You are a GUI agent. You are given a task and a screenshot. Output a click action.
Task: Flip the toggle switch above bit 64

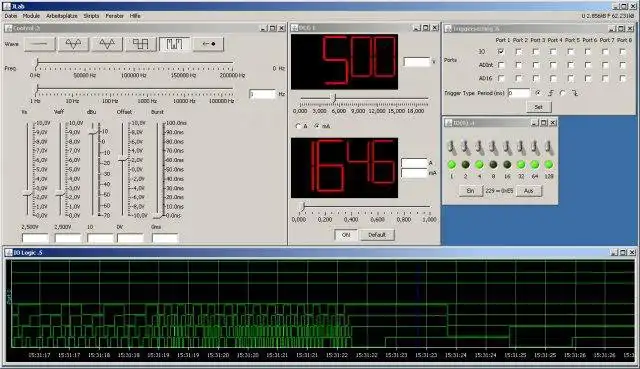click(535, 147)
